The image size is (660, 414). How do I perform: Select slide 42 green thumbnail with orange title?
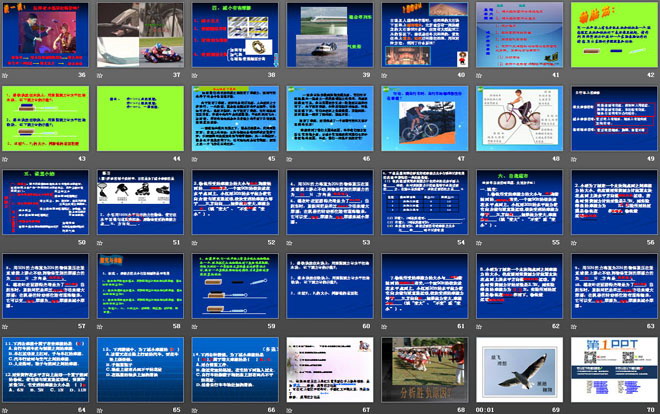615,35
